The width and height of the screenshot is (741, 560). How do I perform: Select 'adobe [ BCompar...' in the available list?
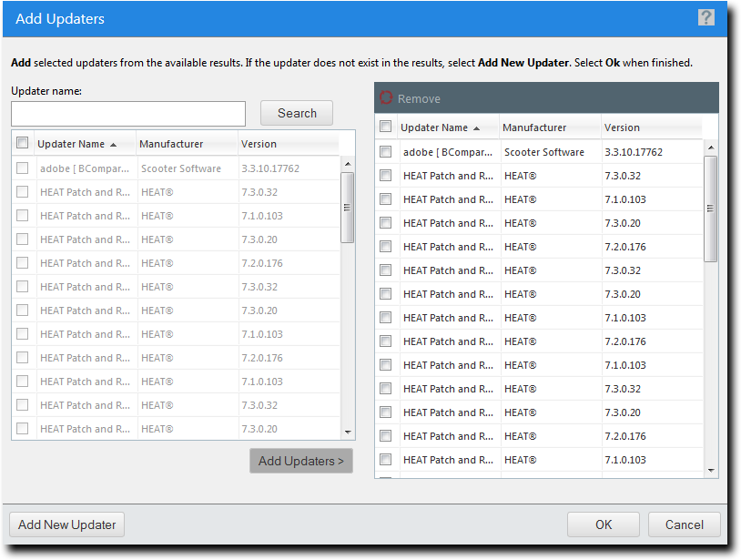click(x=84, y=168)
